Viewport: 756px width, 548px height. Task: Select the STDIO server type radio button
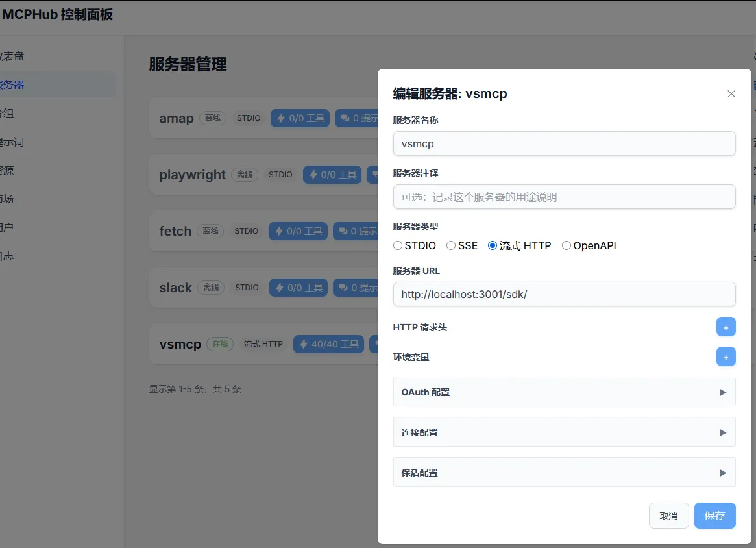[x=396, y=245]
